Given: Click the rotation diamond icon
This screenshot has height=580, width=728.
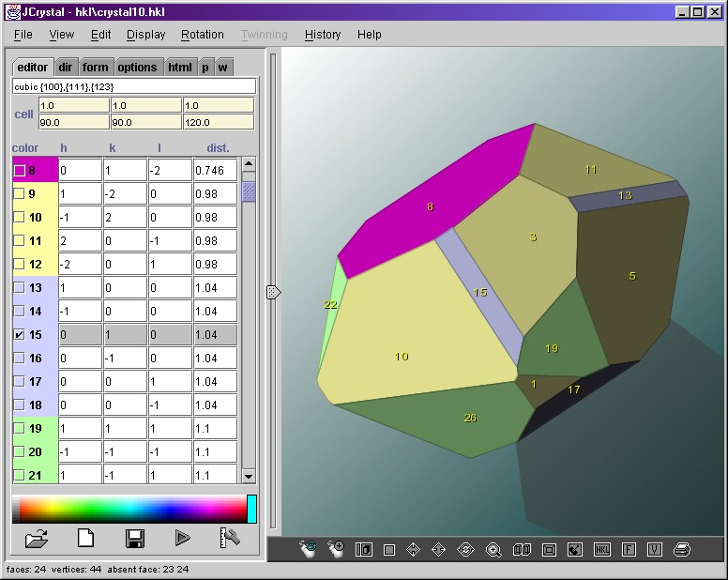Looking at the screenshot, I should pos(465,550).
